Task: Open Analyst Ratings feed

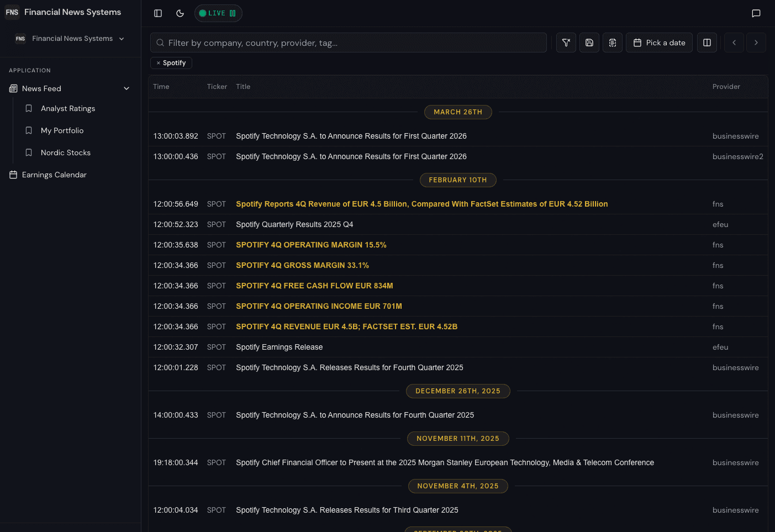Action: pos(68,108)
